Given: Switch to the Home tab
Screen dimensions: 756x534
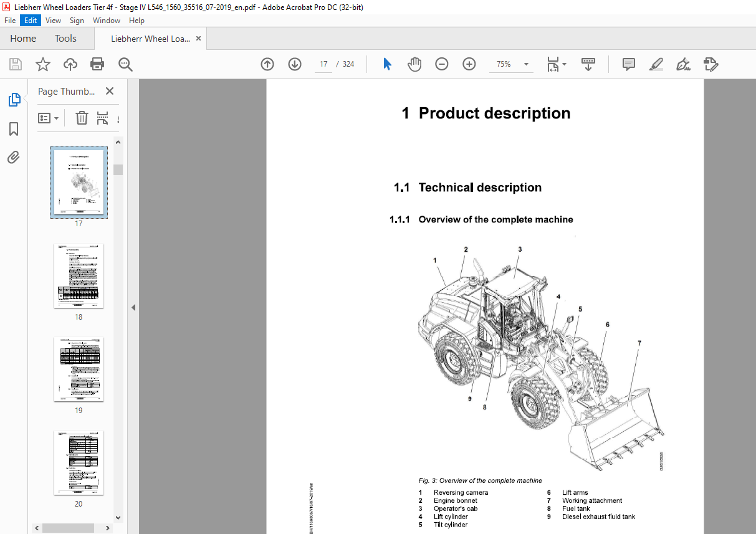Looking at the screenshot, I should tap(23, 39).
